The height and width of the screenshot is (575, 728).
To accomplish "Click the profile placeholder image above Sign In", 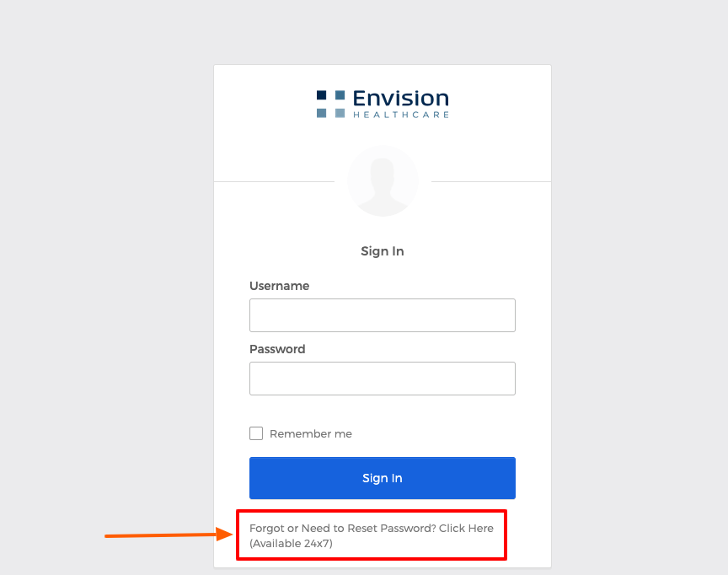I will (383, 180).
